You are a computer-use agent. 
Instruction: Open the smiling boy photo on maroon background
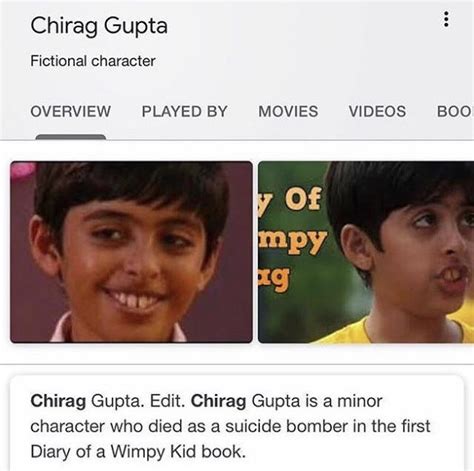[x=131, y=252]
